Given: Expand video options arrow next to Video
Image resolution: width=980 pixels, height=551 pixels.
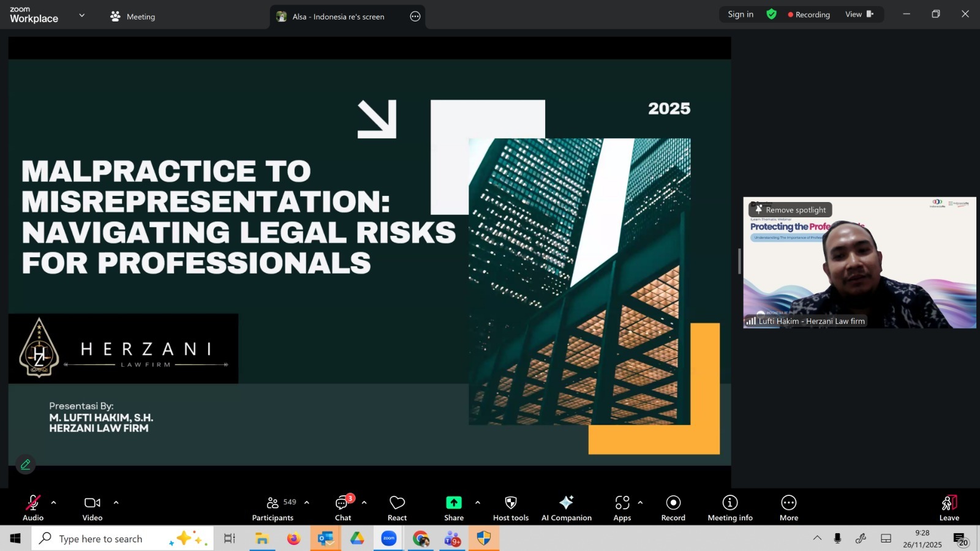Looking at the screenshot, I should (116, 503).
